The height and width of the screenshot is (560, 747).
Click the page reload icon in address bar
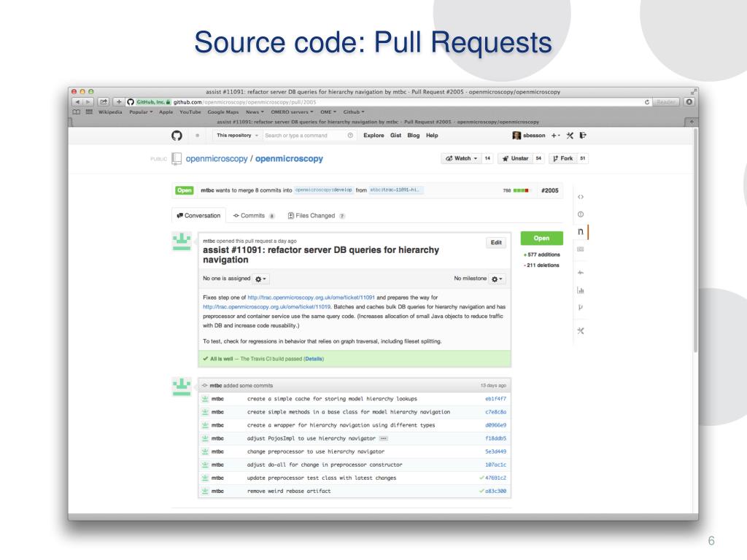[647, 102]
